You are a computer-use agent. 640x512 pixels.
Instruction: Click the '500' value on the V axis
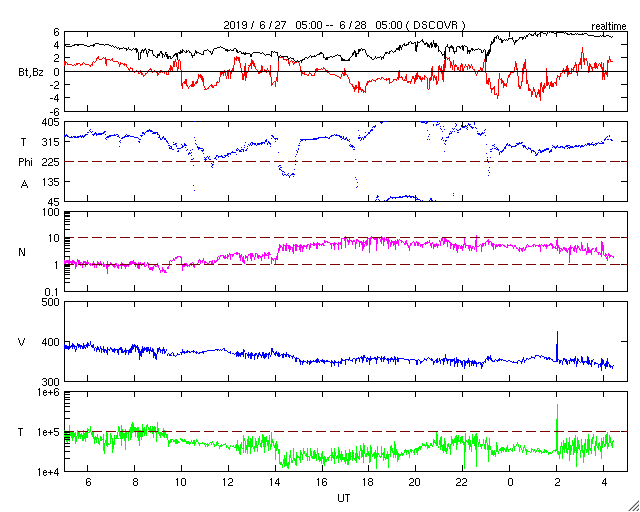tap(51, 303)
